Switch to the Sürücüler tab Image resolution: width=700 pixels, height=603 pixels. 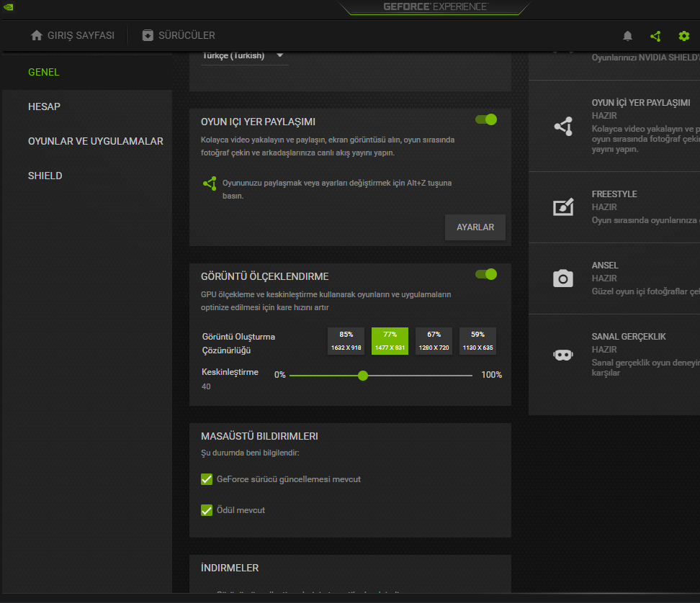tap(179, 35)
